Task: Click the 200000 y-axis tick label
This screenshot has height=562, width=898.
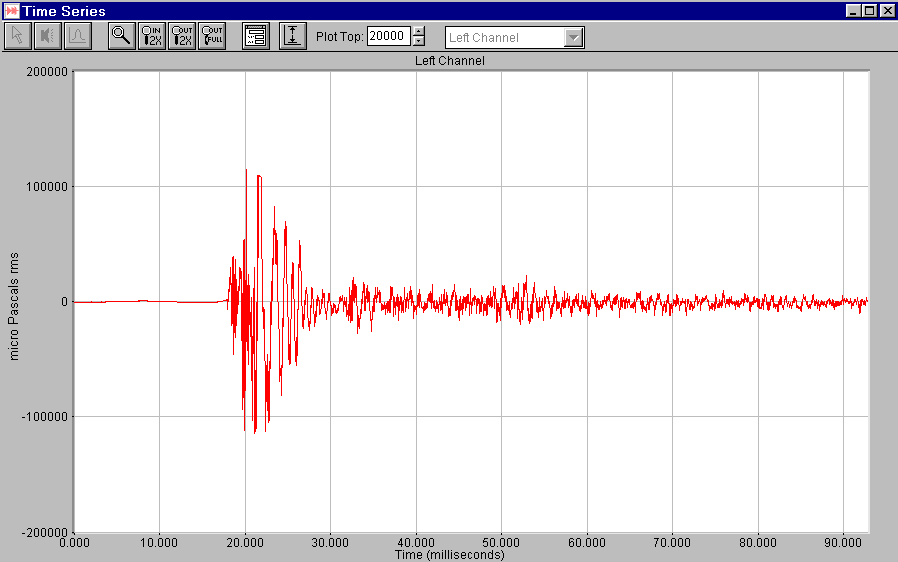Action: [47, 72]
